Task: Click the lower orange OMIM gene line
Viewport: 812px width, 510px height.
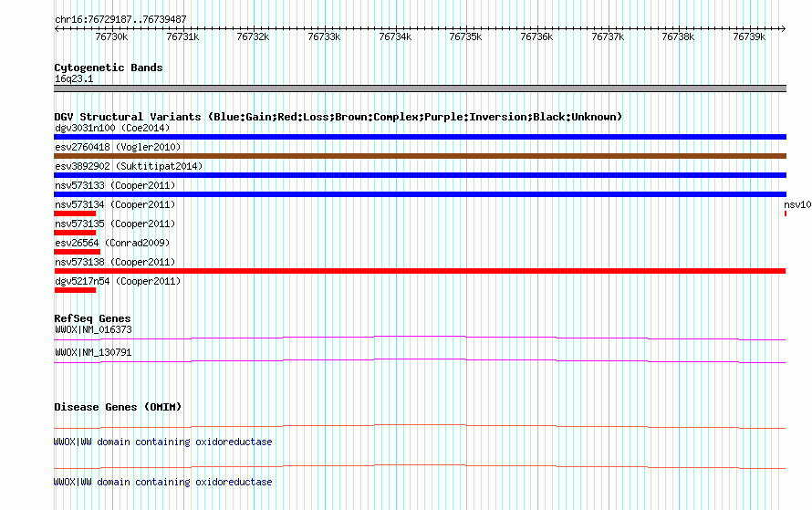Action: point(420,466)
